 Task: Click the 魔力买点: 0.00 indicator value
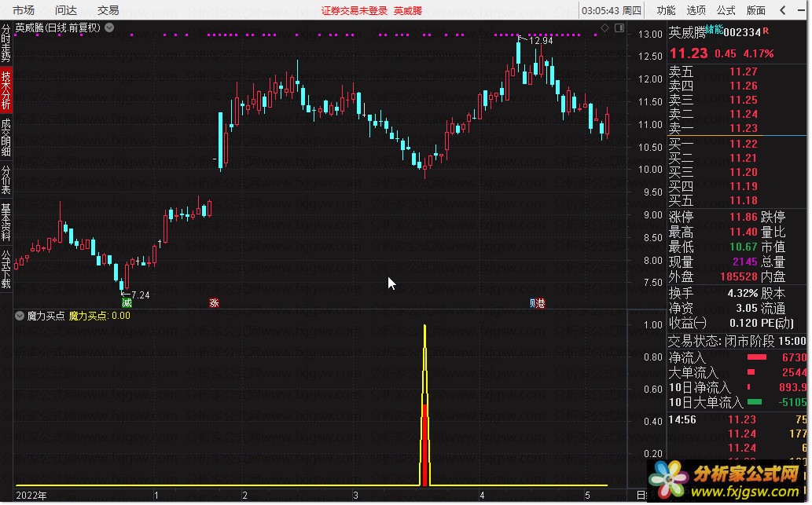click(99, 316)
